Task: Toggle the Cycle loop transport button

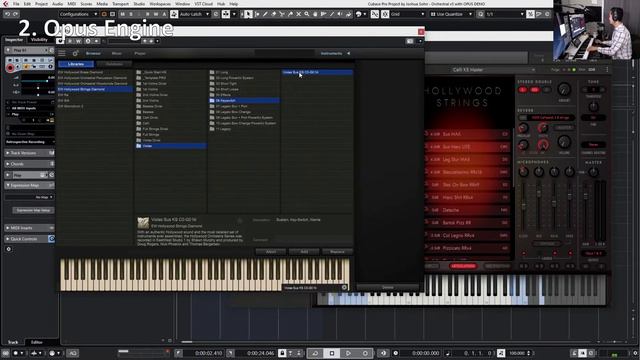Action: [315, 353]
